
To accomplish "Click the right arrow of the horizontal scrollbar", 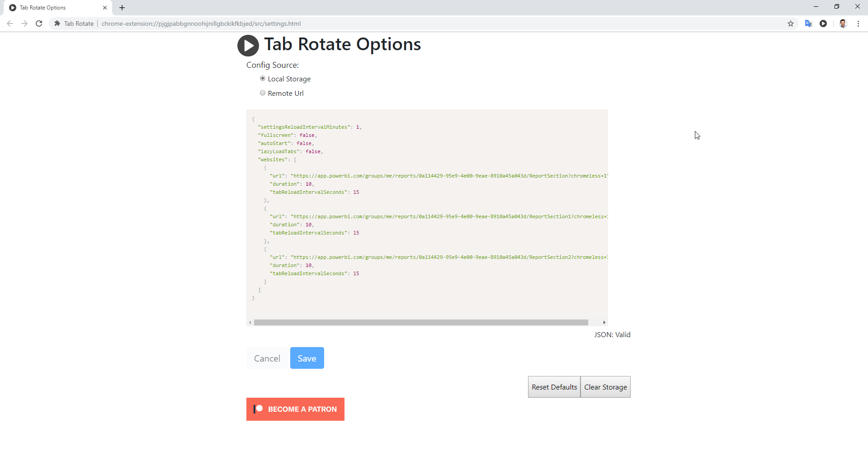I will pyautogui.click(x=604, y=323).
